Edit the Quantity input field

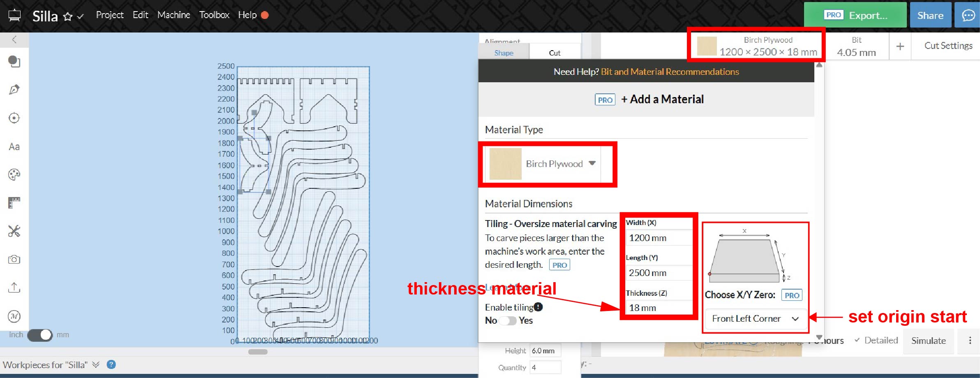click(x=545, y=367)
